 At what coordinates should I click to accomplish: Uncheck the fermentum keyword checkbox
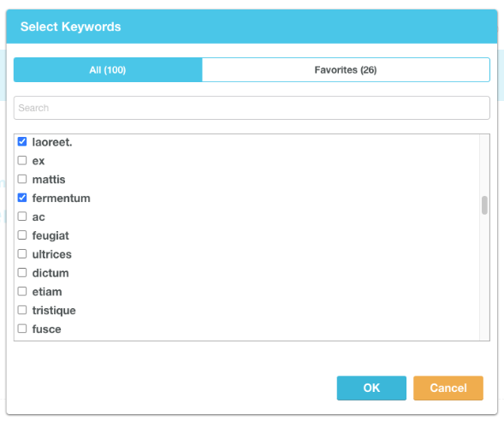tap(22, 198)
